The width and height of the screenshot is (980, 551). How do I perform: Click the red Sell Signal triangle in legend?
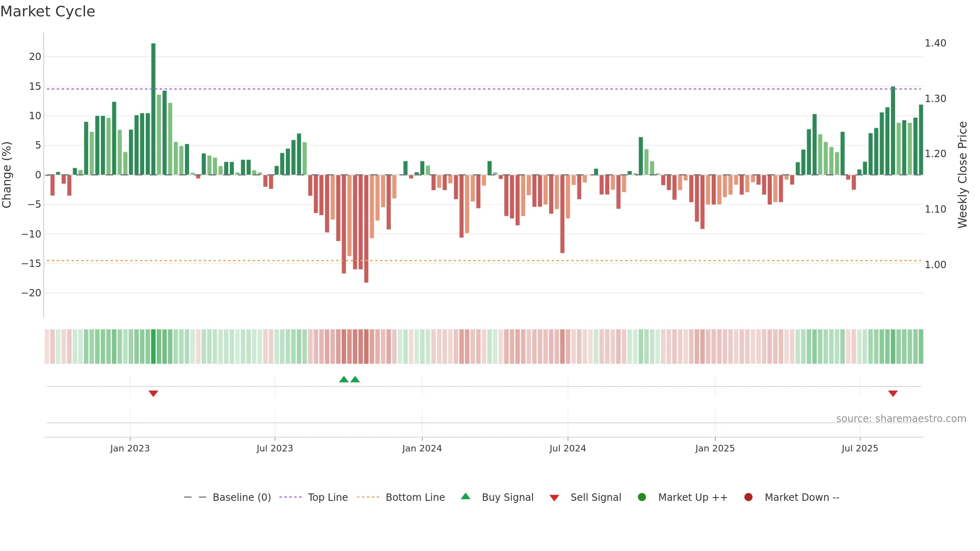pyautogui.click(x=554, y=498)
